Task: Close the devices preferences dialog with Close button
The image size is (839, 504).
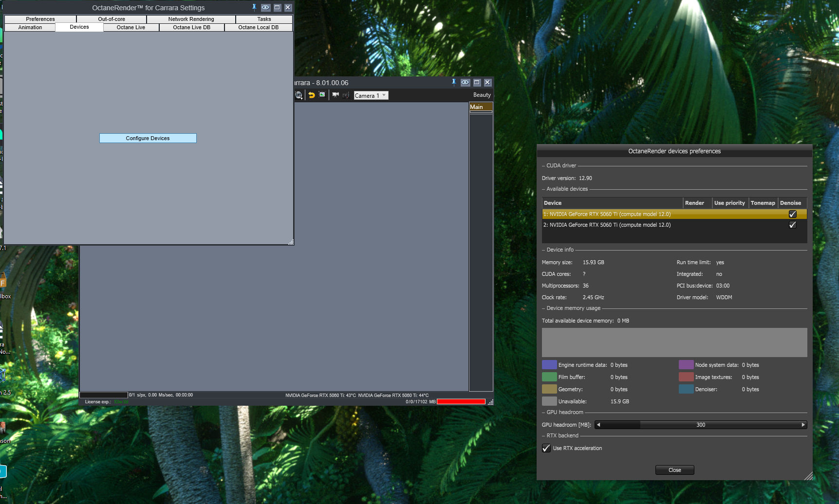Action: (675, 470)
